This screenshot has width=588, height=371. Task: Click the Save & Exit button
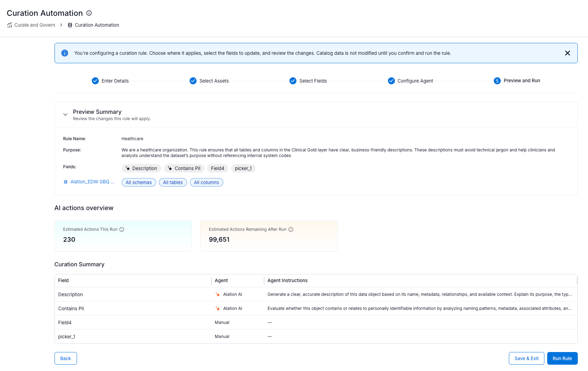tap(526, 358)
